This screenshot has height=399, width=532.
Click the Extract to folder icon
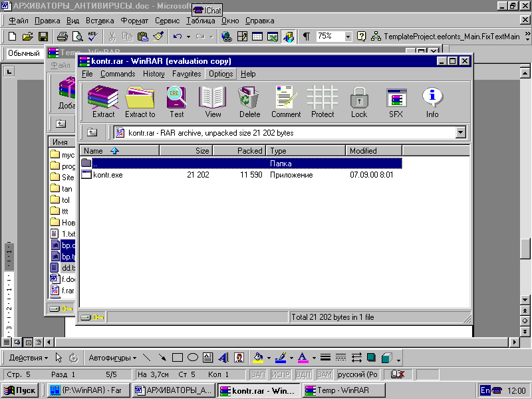click(140, 102)
